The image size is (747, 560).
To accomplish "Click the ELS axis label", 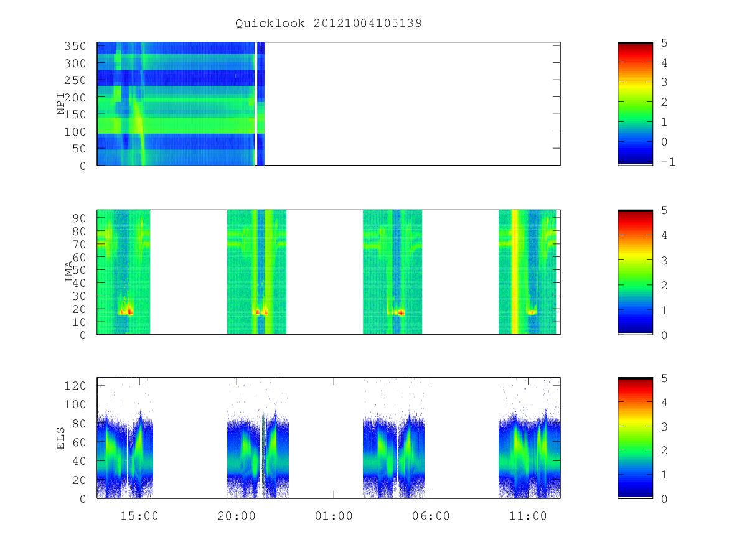I will coord(61,438).
